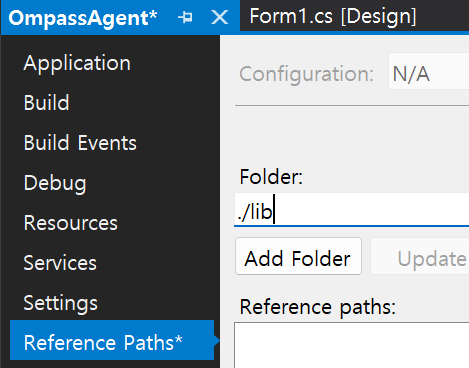This screenshot has height=368, width=469.
Task: Close the OmpassAgent properties tab
Action: [x=220, y=17]
